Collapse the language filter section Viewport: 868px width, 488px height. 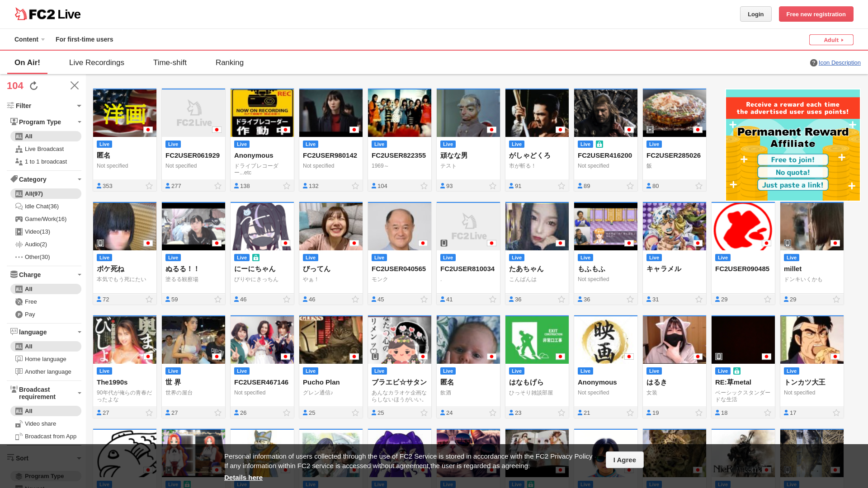79,332
